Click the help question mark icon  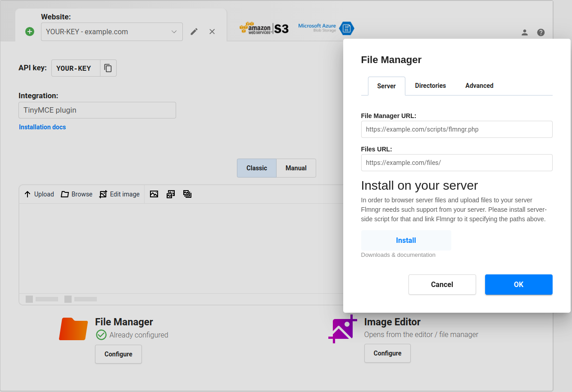[x=540, y=32]
